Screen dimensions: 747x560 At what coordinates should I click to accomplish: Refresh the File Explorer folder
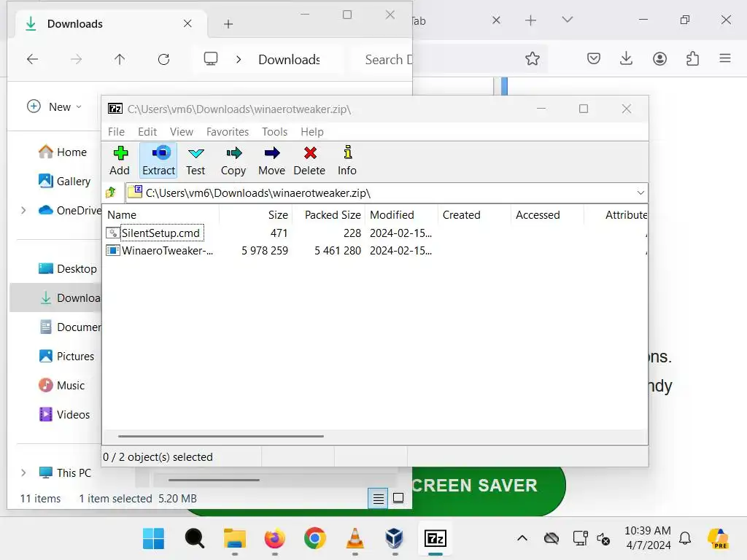(x=164, y=59)
